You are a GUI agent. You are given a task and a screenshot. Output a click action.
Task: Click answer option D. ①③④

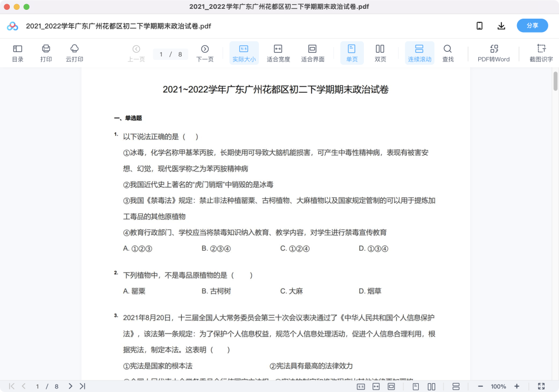373,248
